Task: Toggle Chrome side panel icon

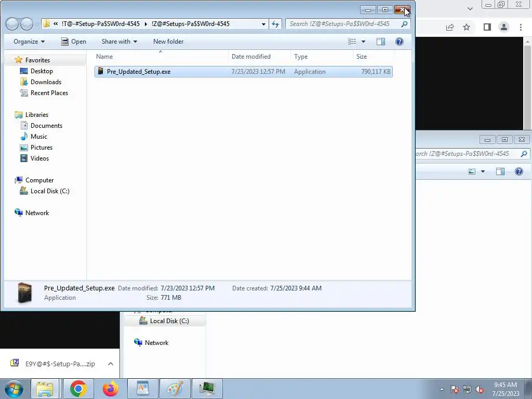Action: tap(487, 27)
